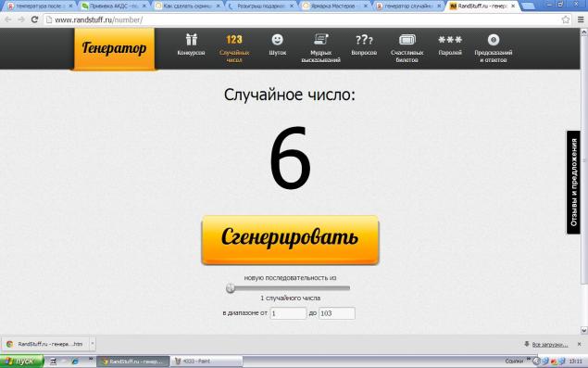
Task: Close the RandStuff.ru tab
Action: pos(513,6)
